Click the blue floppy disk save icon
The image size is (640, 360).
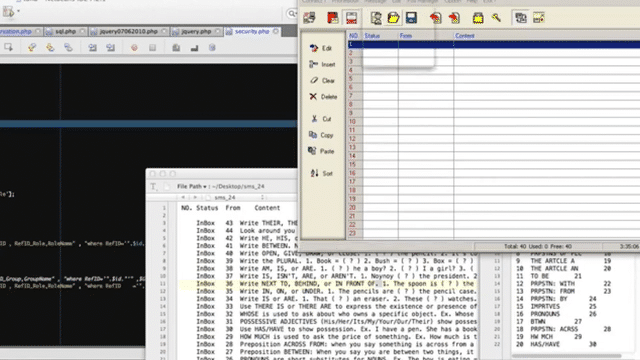[x=411, y=18]
